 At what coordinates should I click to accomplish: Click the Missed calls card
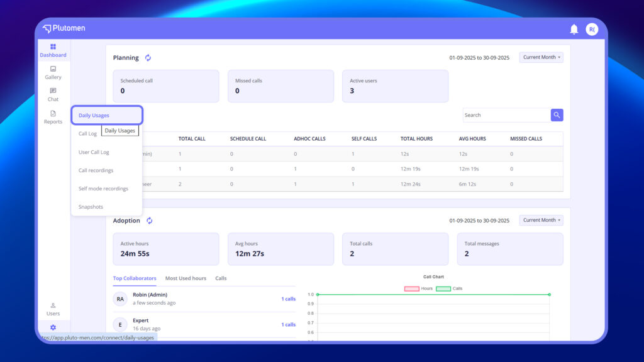click(281, 86)
